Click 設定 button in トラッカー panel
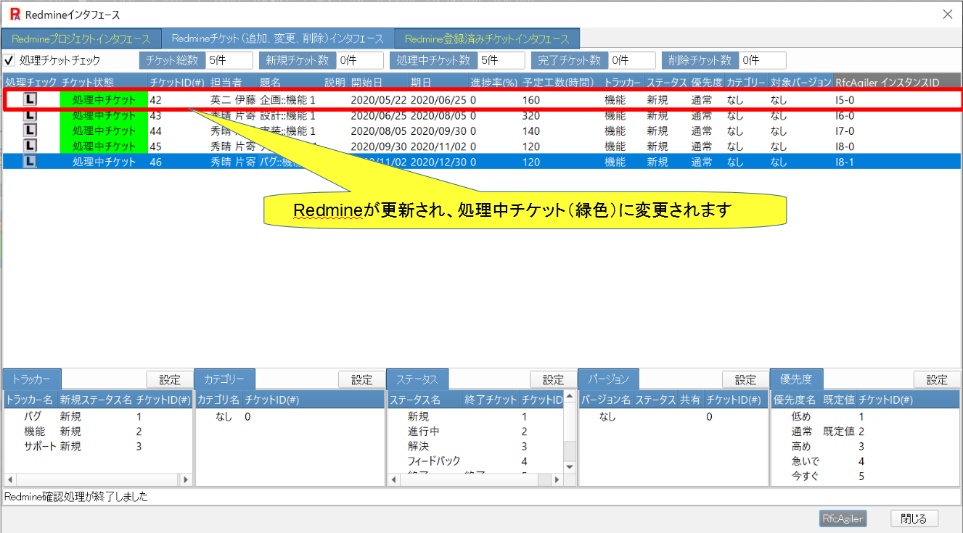The height and width of the screenshot is (533, 963). coord(170,379)
